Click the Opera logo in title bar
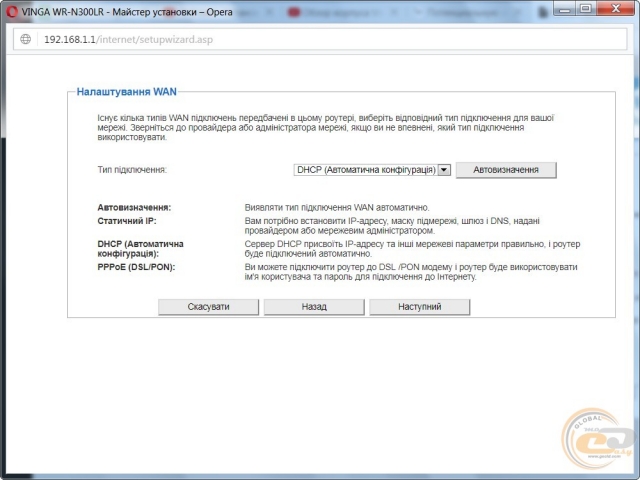 point(12,12)
